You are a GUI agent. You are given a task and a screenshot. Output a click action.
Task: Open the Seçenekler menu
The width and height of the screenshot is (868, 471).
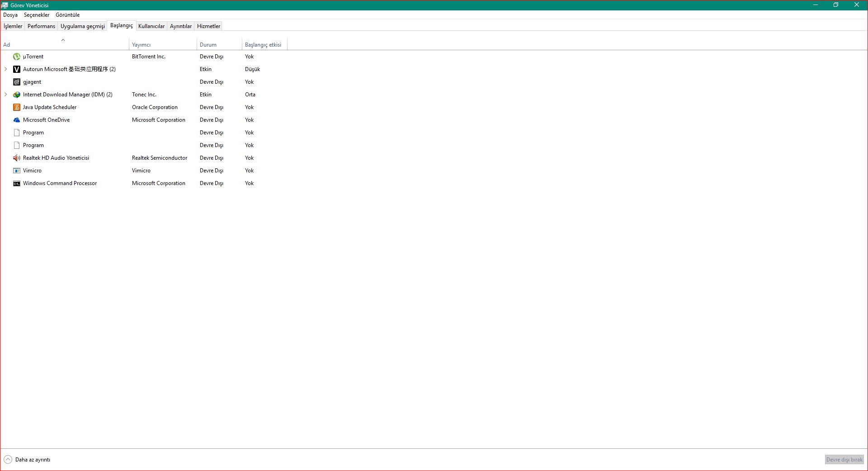[37, 15]
